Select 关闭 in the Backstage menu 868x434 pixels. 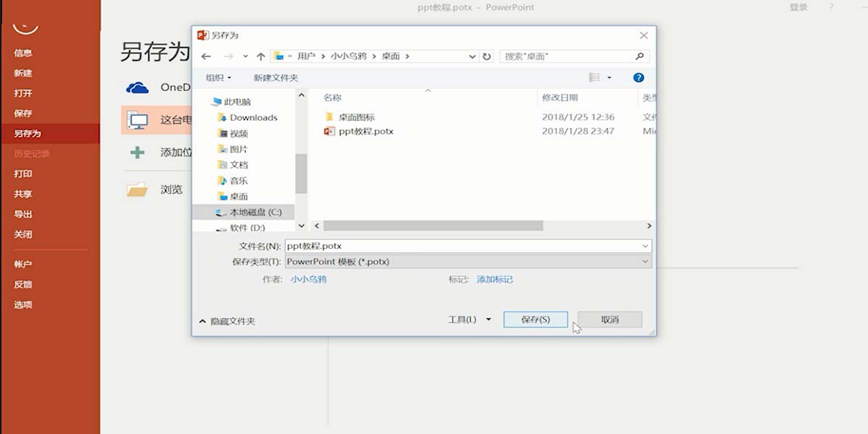coord(23,234)
